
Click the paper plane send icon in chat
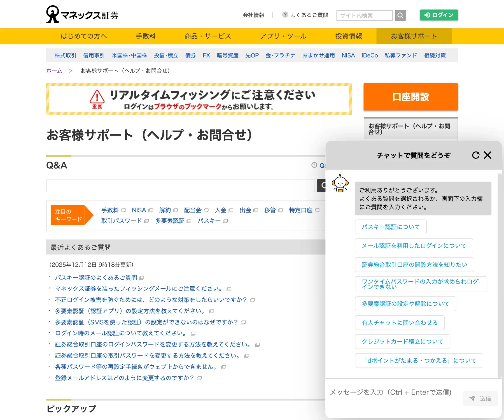[x=472, y=398]
